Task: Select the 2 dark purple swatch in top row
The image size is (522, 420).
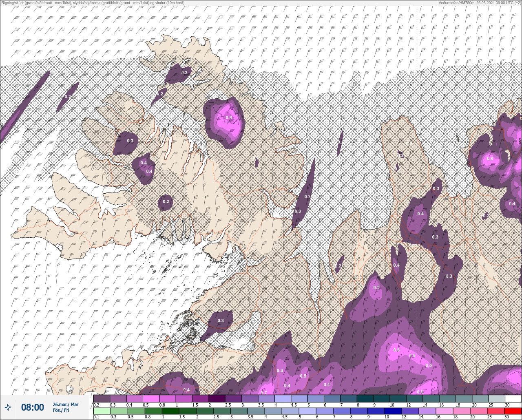Action: tap(217, 398)
